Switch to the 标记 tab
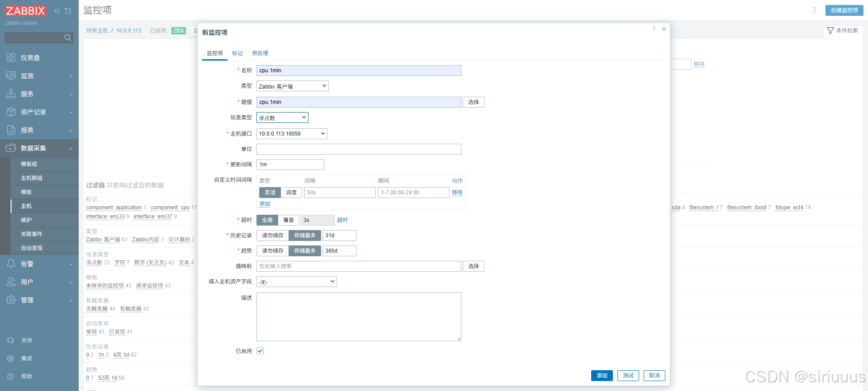868x391 pixels. click(x=237, y=53)
